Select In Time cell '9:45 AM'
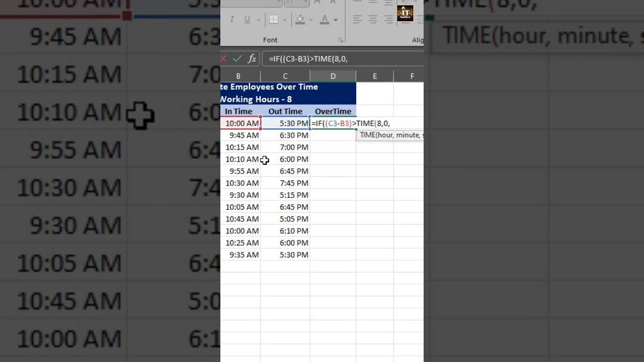The height and width of the screenshot is (362, 644). coord(240,135)
